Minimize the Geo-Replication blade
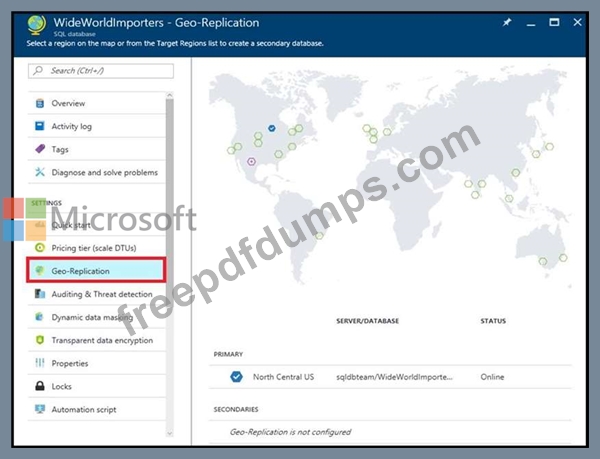 531,24
